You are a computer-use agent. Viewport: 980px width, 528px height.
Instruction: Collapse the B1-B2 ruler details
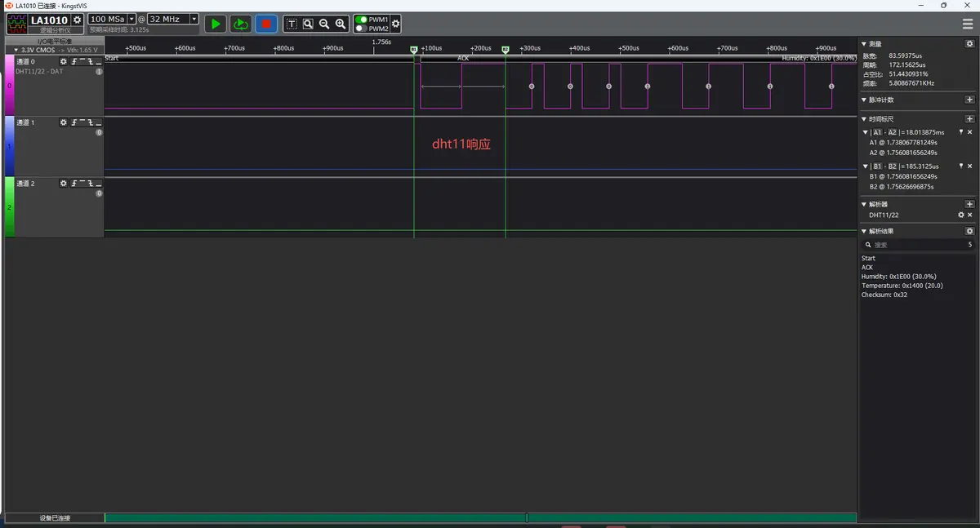click(x=866, y=166)
